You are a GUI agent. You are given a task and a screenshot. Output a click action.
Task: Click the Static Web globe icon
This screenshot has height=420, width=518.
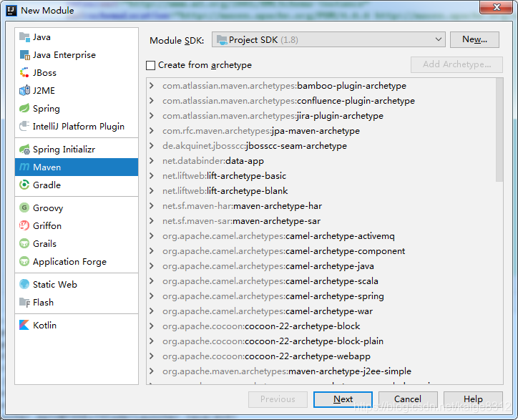tap(24, 284)
